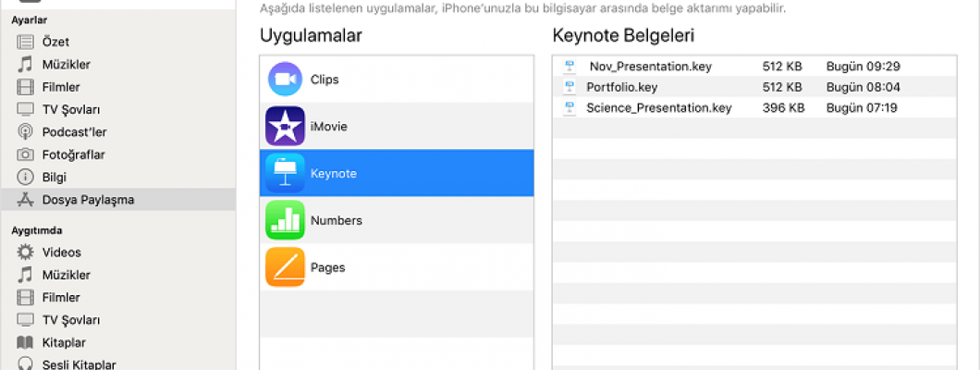The height and width of the screenshot is (370, 980).
Task: Select Science_Presentation.key in the documents list
Action: pos(658,107)
